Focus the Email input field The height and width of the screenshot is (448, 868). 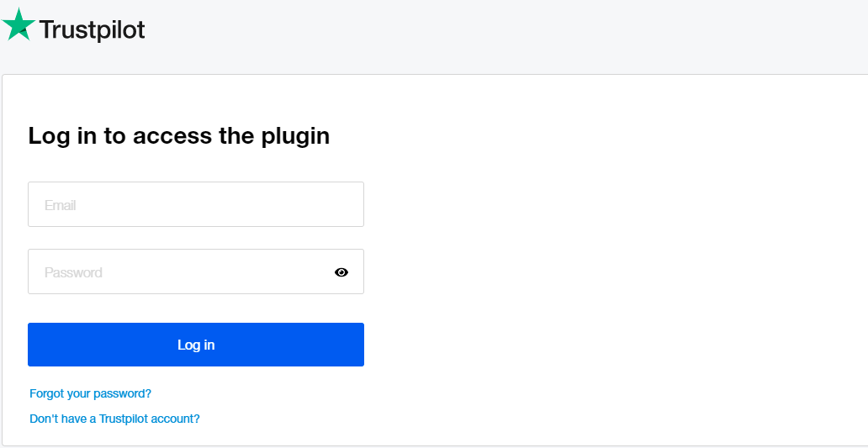pos(195,204)
